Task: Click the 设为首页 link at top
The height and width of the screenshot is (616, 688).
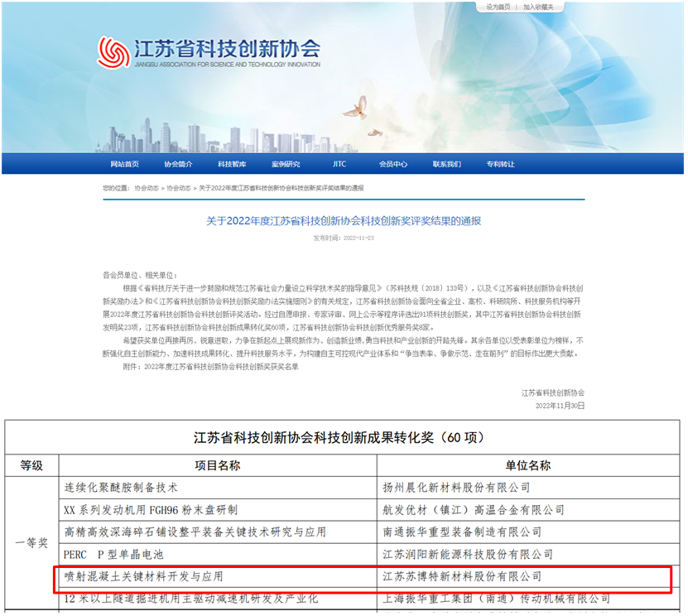Action: pyautogui.click(x=498, y=7)
